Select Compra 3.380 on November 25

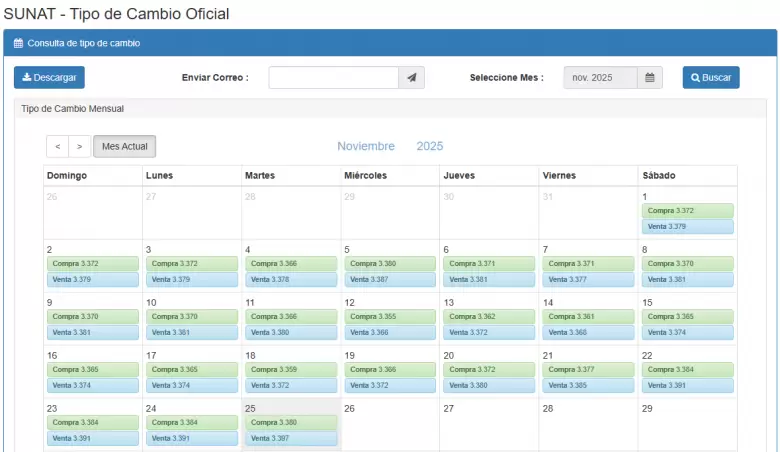[x=291, y=422]
